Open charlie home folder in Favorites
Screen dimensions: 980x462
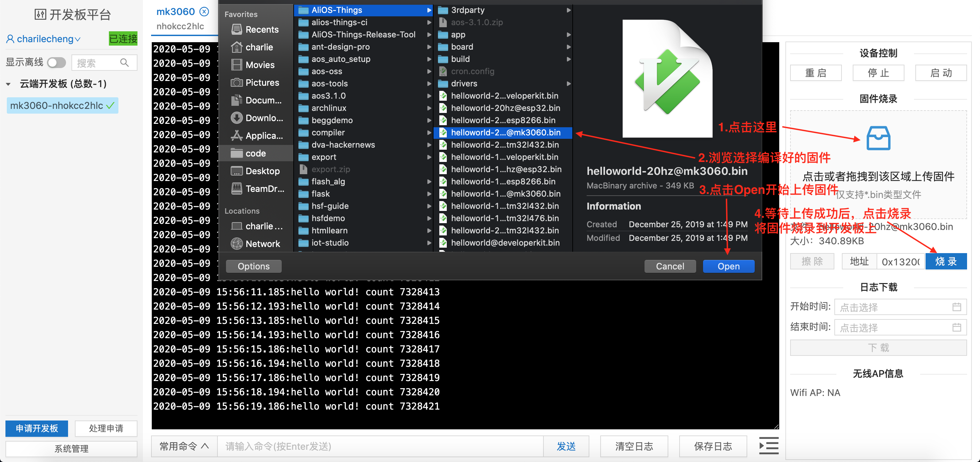[x=255, y=47]
